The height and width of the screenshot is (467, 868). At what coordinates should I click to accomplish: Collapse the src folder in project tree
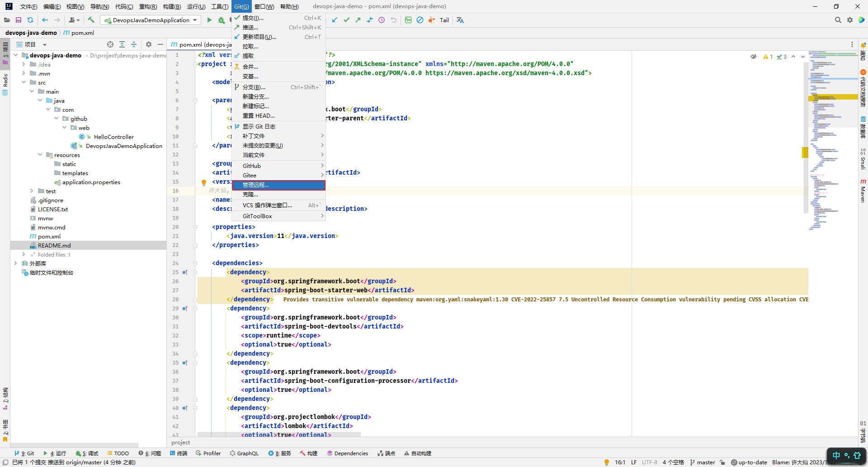point(24,82)
